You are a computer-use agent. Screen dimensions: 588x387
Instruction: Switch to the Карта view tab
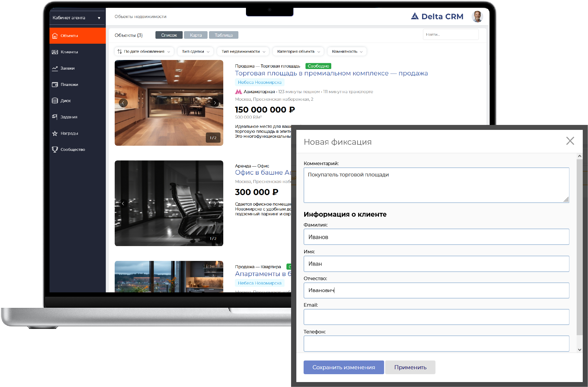click(196, 35)
